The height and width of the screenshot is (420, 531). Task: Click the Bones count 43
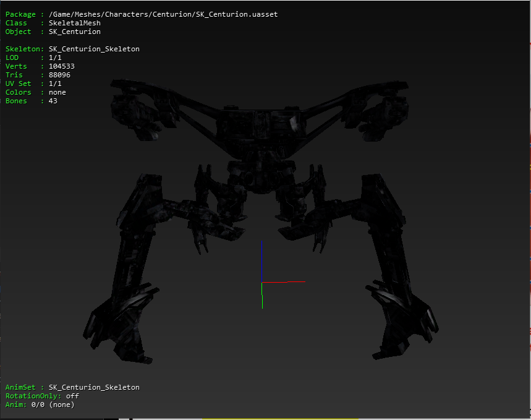tap(53, 101)
